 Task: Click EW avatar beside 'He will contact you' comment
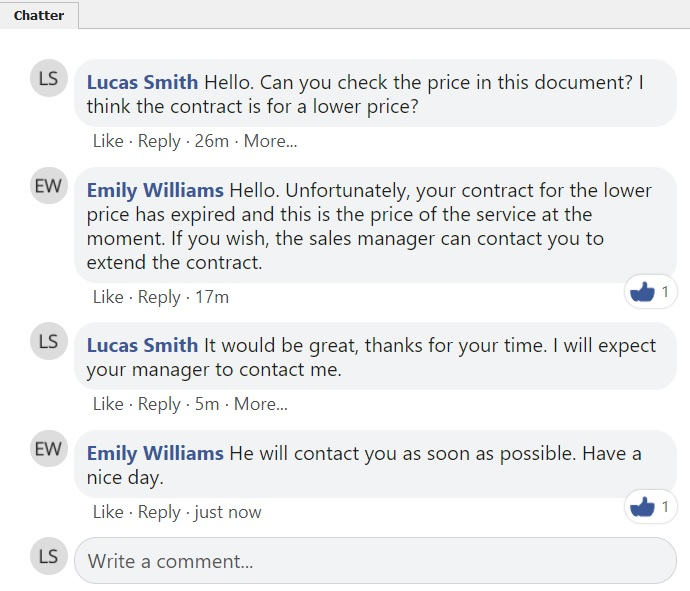point(49,449)
